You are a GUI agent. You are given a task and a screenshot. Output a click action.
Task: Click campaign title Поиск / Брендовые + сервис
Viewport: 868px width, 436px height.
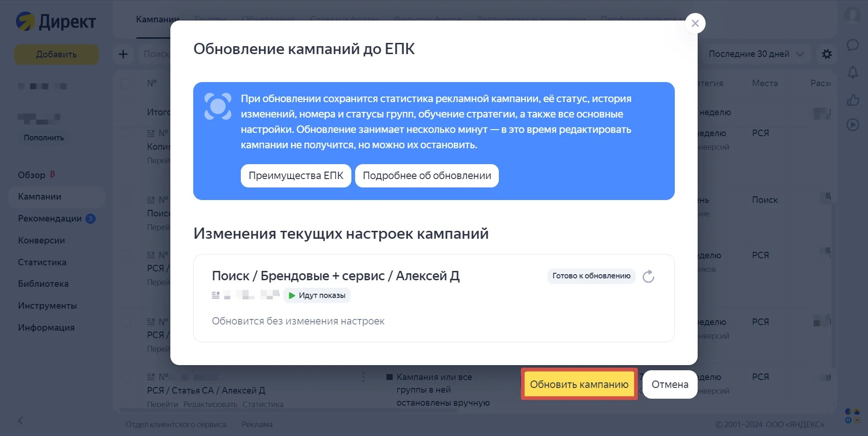(x=336, y=276)
